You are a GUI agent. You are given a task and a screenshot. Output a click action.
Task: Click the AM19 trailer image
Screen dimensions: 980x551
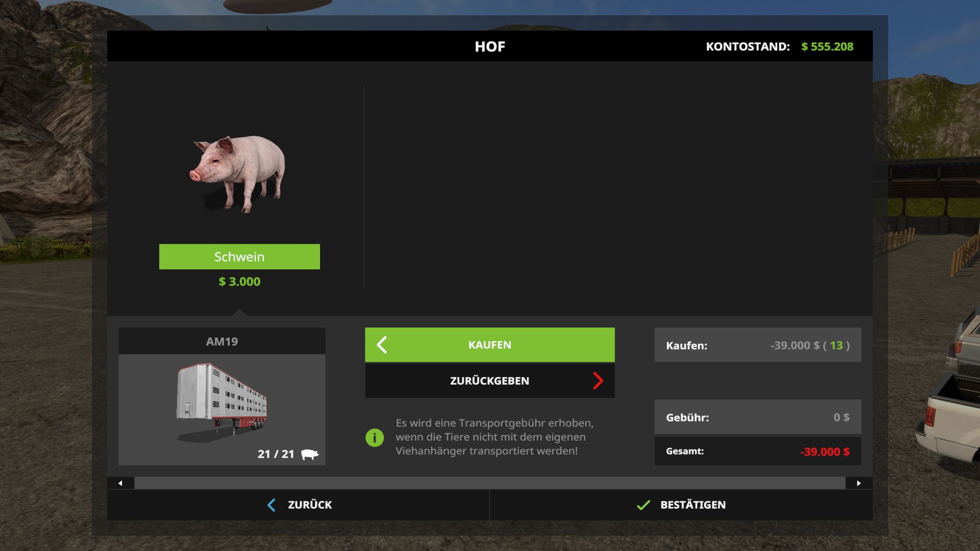(x=222, y=402)
